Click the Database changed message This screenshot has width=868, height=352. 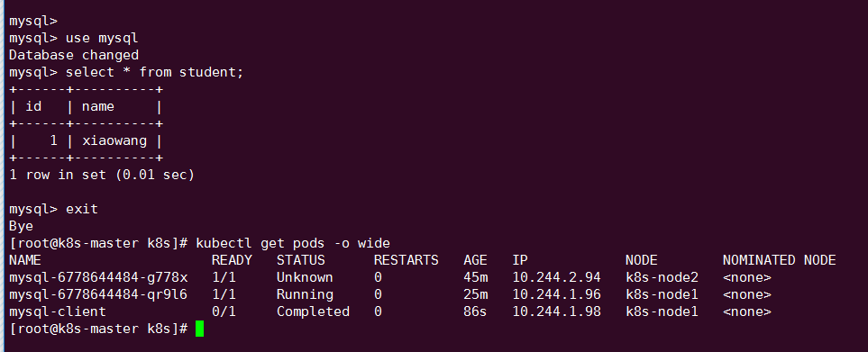74,55
